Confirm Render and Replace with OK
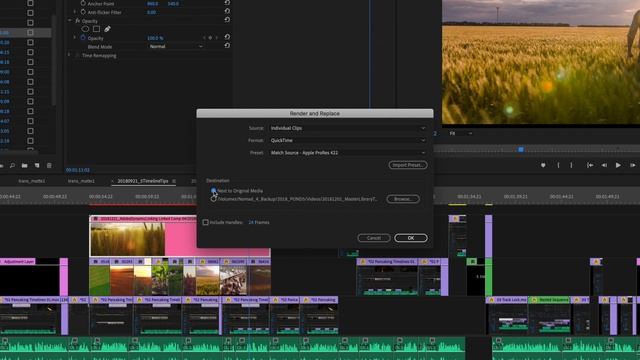The width and height of the screenshot is (640, 360). [x=411, y=238]
